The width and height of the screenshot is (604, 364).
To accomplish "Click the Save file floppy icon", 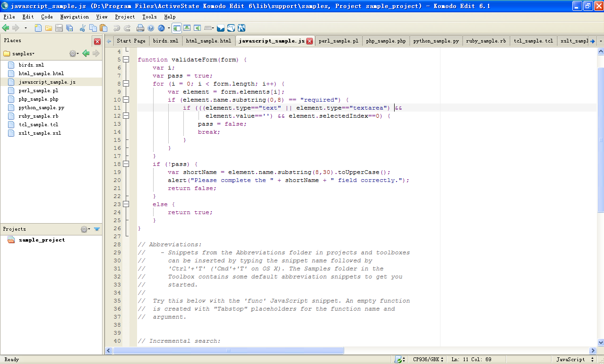I will click(x=59, y=28).
